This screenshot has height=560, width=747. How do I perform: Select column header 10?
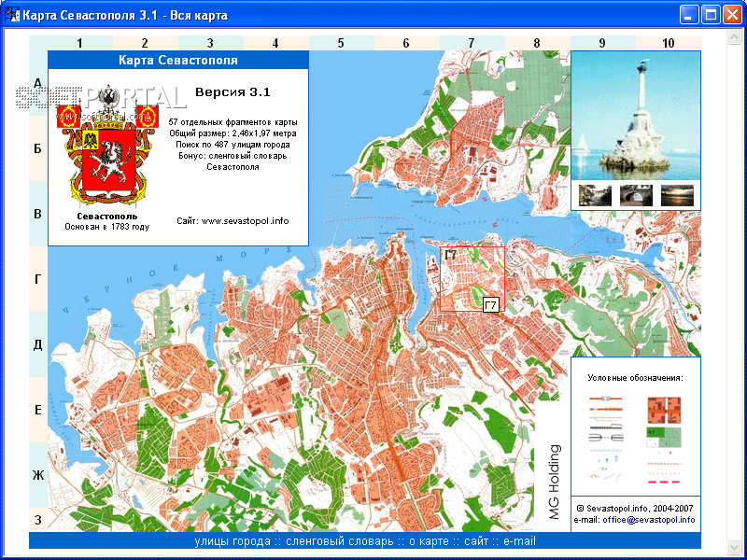pyautogui.click(x=668, y=43)
